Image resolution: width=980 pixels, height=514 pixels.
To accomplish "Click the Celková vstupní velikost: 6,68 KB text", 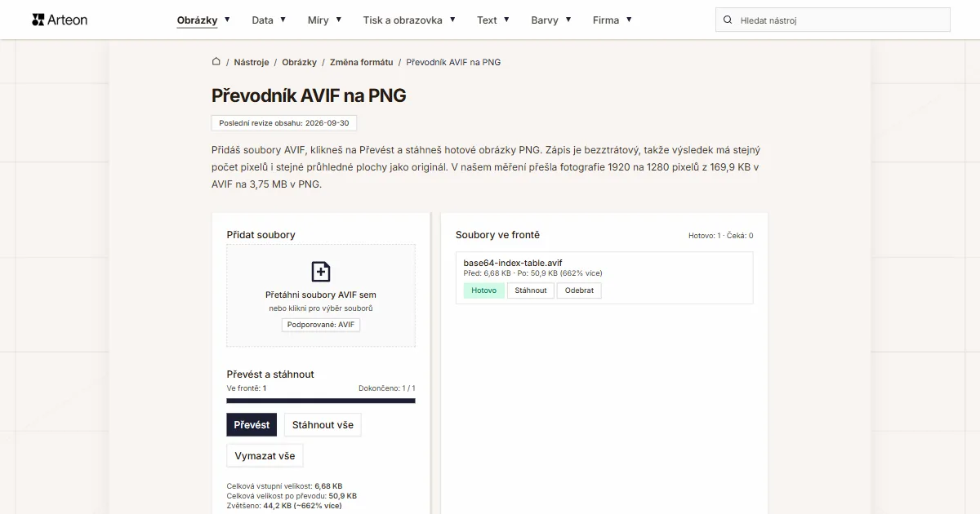I will [x=284, y=485].
